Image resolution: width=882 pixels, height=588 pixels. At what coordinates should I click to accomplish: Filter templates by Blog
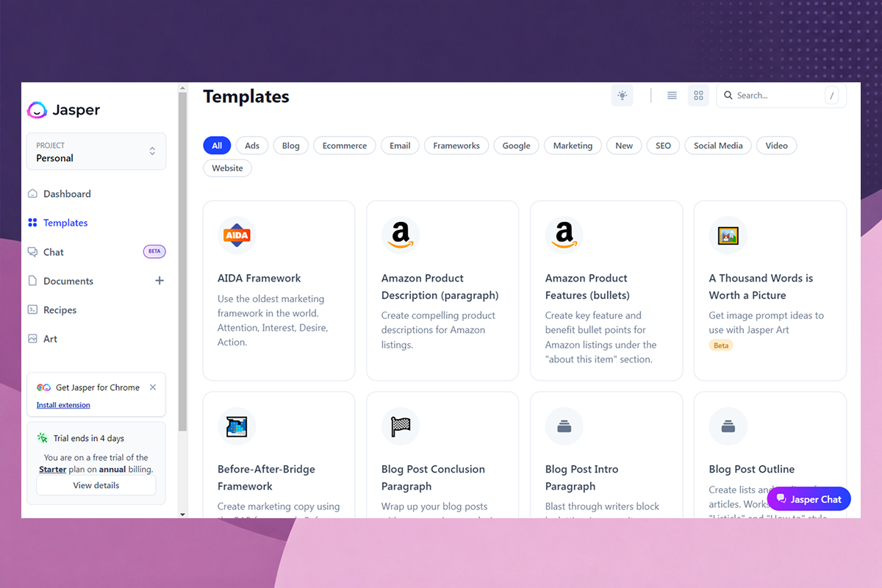(x=291, y=146)
